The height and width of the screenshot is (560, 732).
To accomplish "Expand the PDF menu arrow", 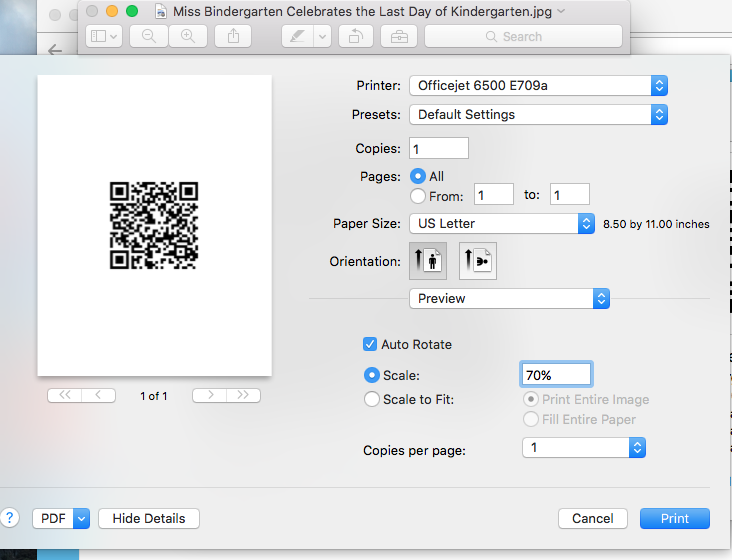I will pos(81,518).
